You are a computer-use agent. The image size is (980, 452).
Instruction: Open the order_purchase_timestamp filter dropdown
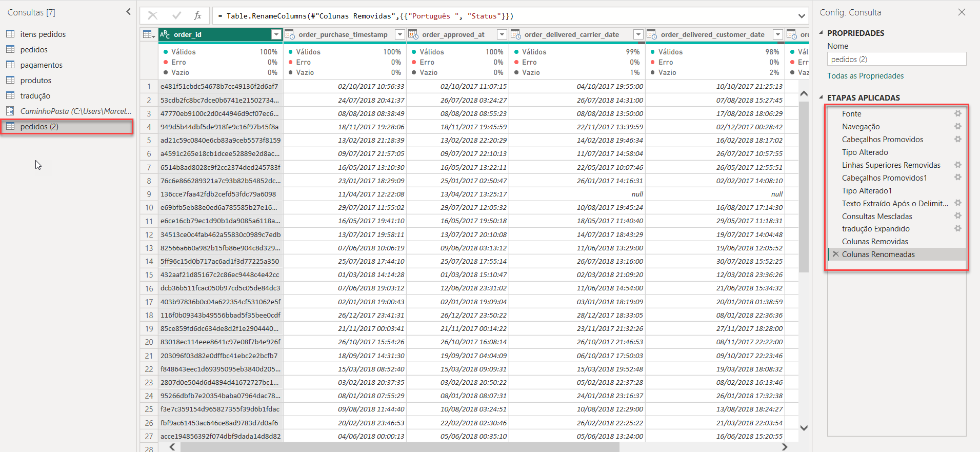coord(400,34)
